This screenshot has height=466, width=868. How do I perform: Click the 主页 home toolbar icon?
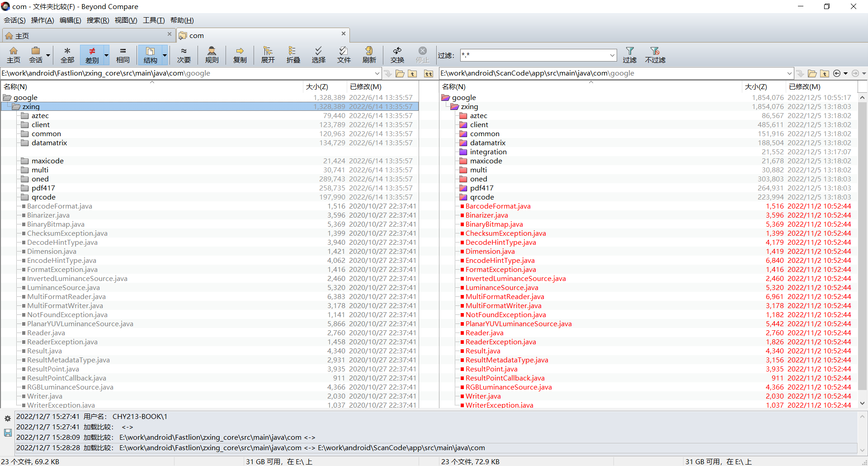[14, 55]
